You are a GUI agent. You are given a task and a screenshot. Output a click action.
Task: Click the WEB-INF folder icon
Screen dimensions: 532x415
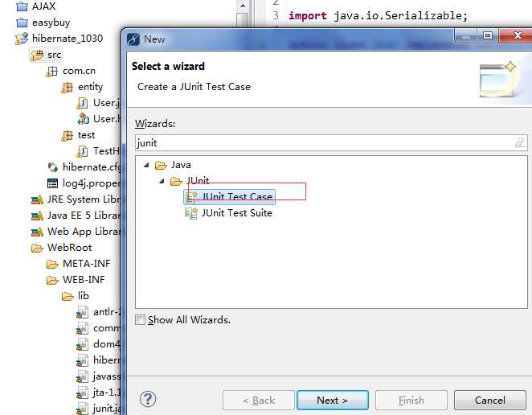(52, 280)
